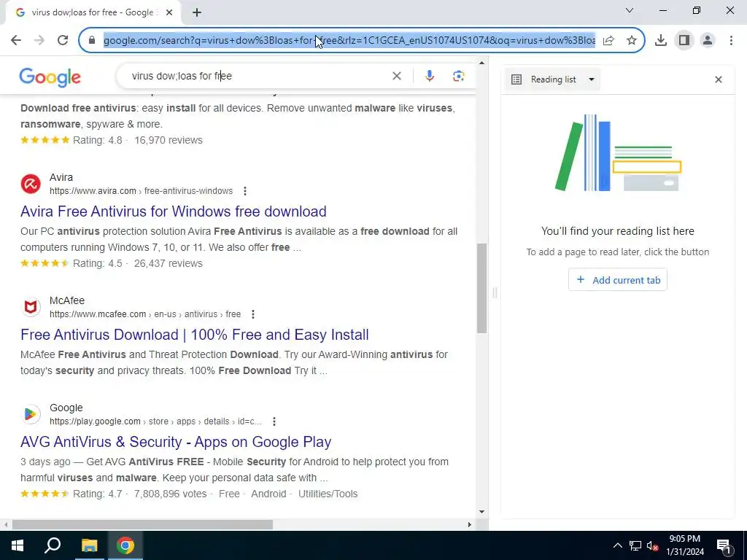Click the forward navigation arrow

[39, 40]
